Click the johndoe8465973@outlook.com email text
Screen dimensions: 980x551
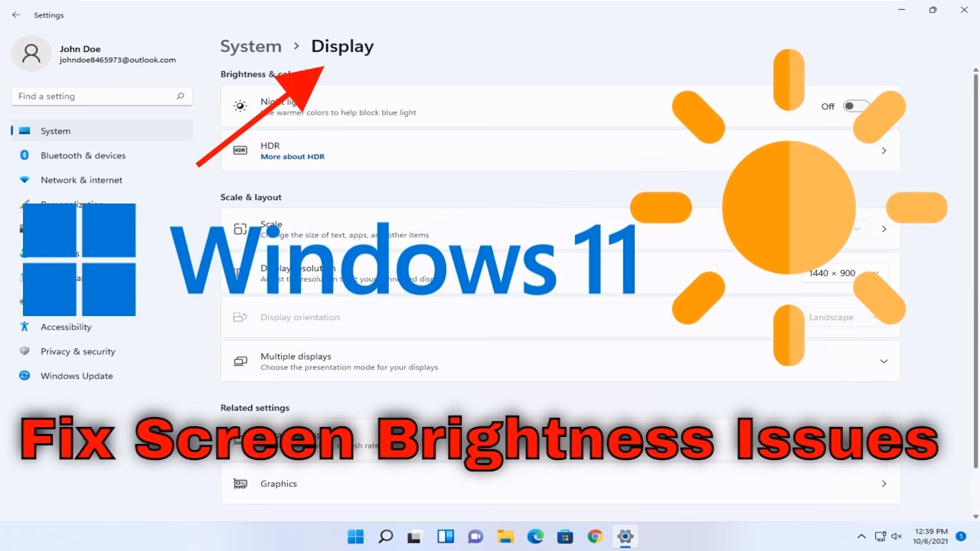click(x=118, y=60)
